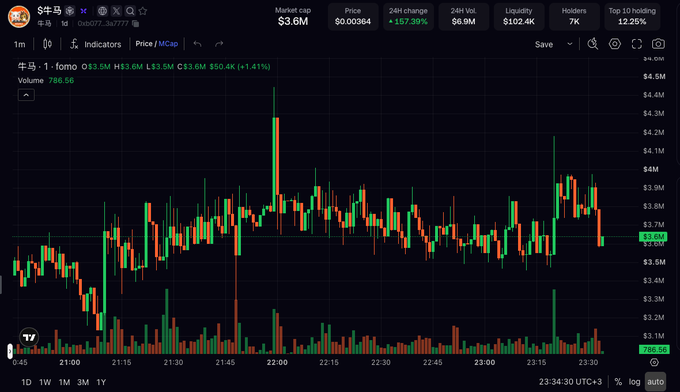Screen dimensions: 680x392
Task: Collapse the indicator legend chevron
Action: click(26, 95)
